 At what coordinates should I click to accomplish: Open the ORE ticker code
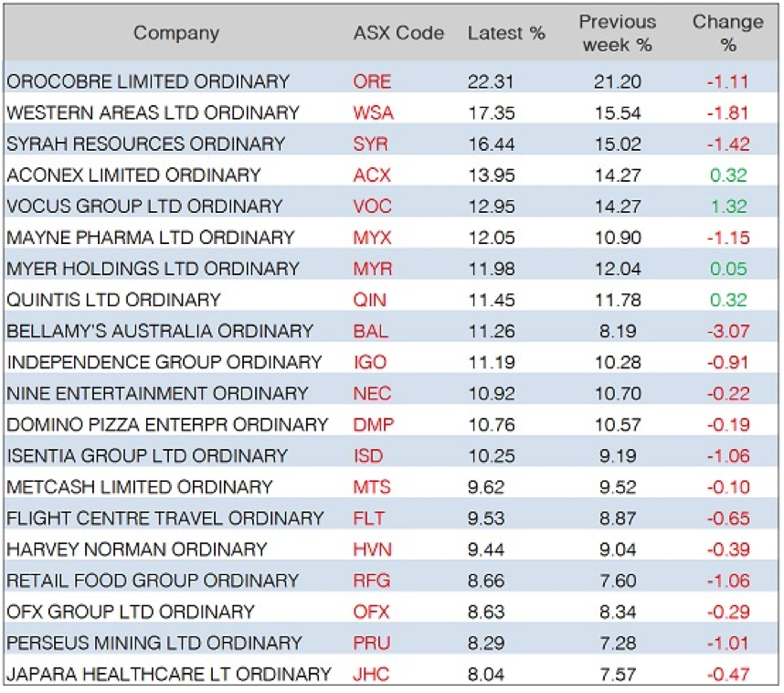pyautogui.click(x=371, y=81)
